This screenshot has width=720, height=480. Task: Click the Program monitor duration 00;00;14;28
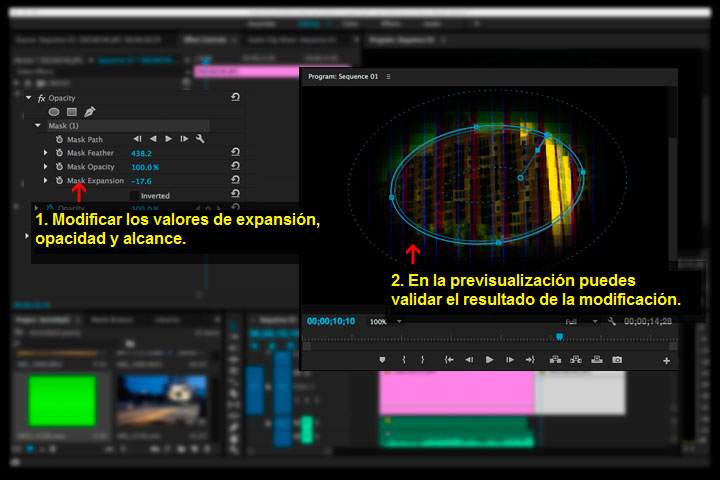[x=648, y=321]
